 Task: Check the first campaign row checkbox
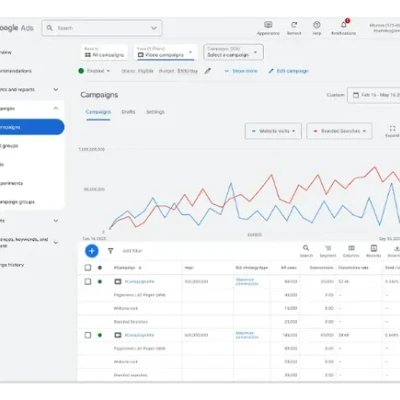88,282
